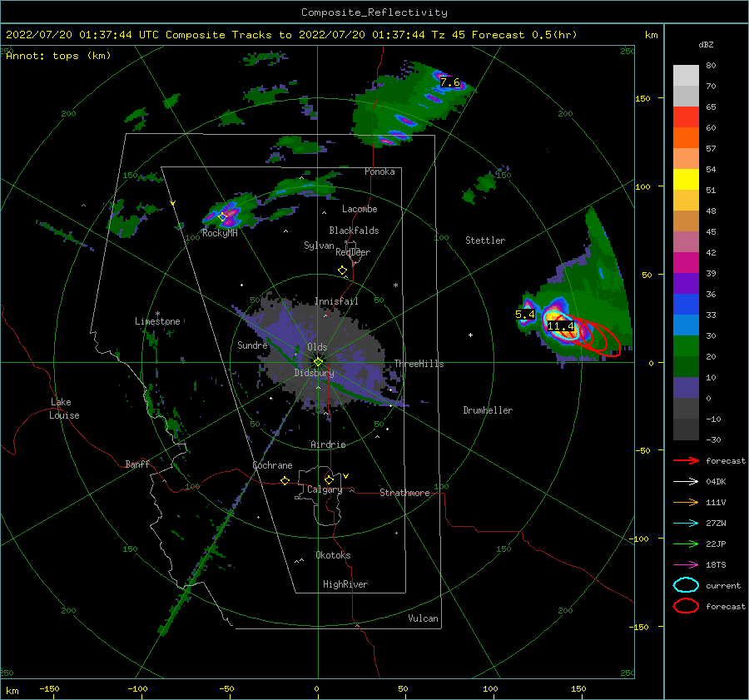This screenshot has width=749, height=700.
Task: Click the Banff label
Action: click(x=137, y=464)
